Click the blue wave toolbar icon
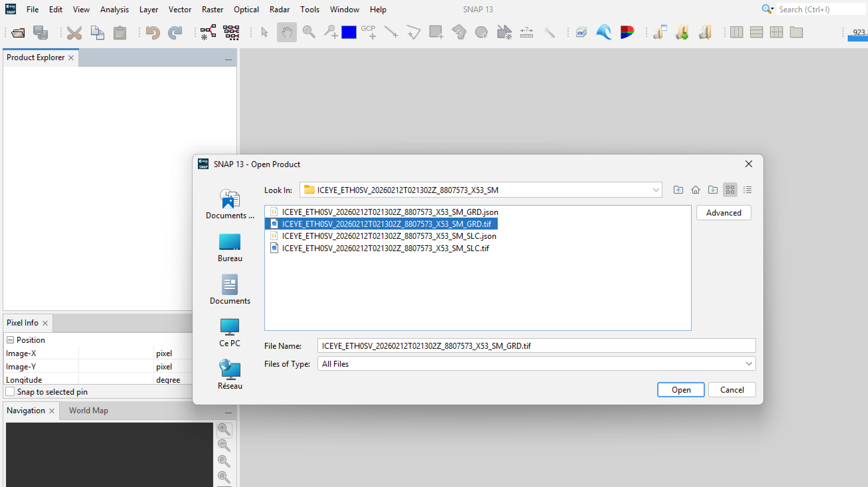 pos(604,32)
